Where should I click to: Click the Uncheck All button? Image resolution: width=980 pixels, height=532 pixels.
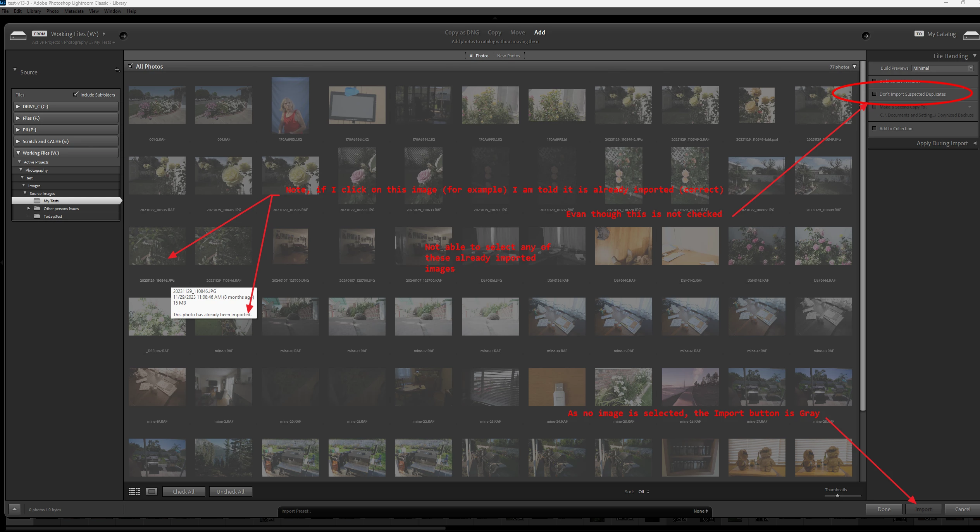[230, 491]
